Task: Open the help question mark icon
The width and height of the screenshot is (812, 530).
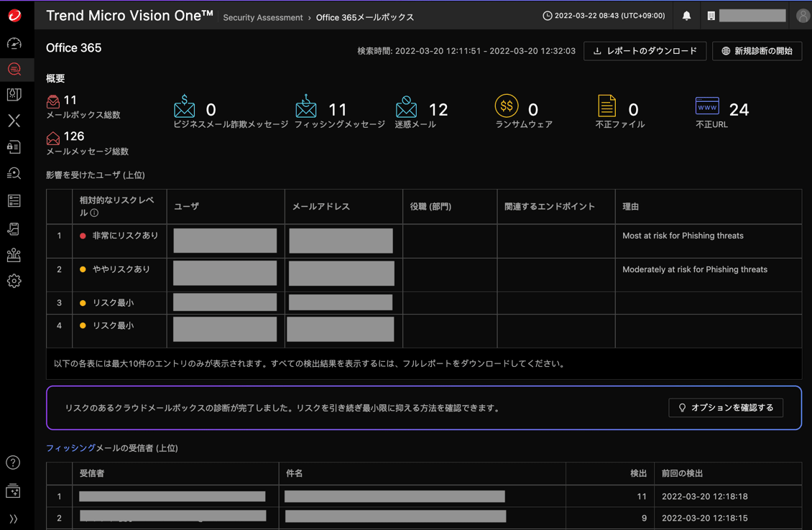Action: click(14, 462)
